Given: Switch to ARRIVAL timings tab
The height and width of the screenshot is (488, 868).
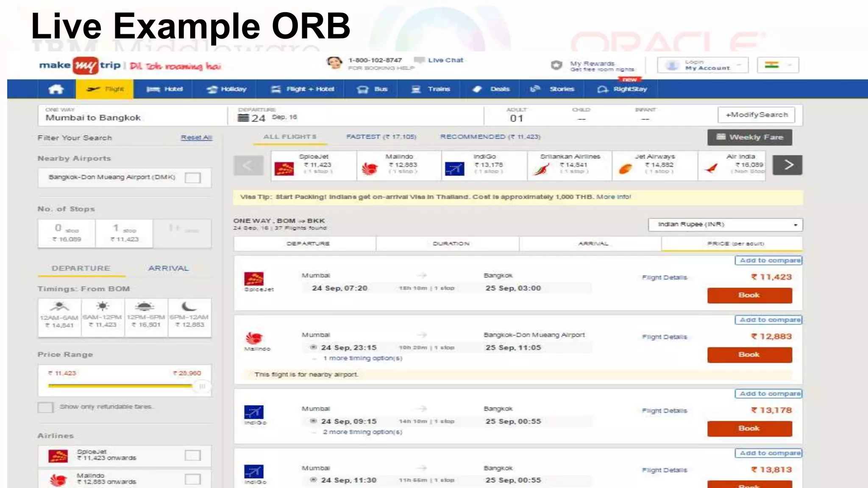Looking at the screenshot, I should coord(169,269).
